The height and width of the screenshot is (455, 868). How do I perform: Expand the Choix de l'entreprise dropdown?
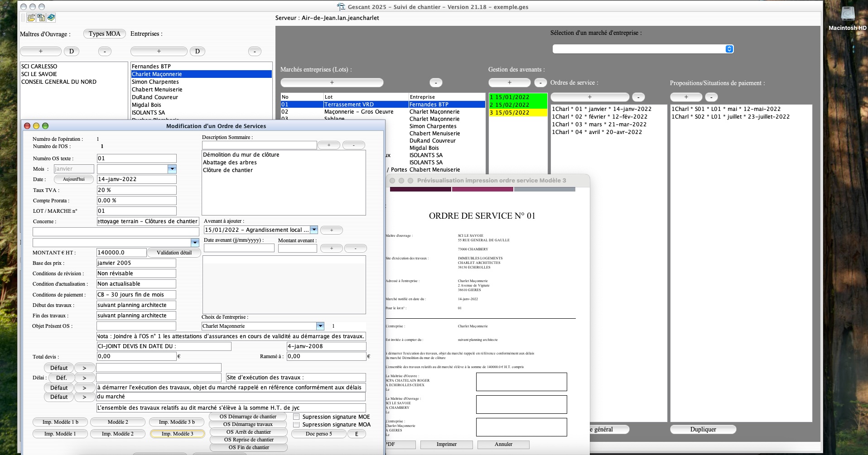coord(320,326)
